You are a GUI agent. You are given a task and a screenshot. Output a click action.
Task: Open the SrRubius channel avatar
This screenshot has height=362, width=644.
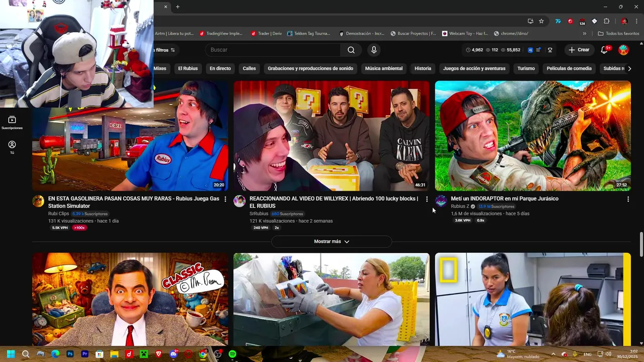[239, 201]
